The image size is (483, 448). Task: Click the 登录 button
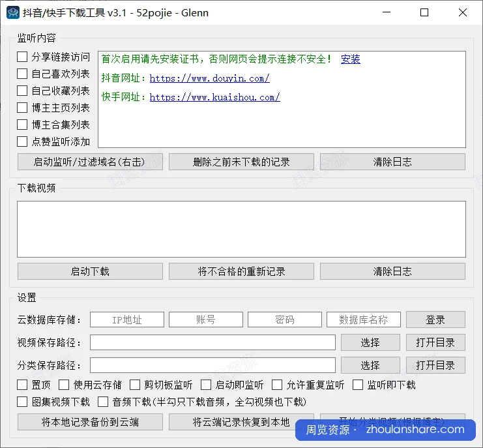(x=435, y=320)
